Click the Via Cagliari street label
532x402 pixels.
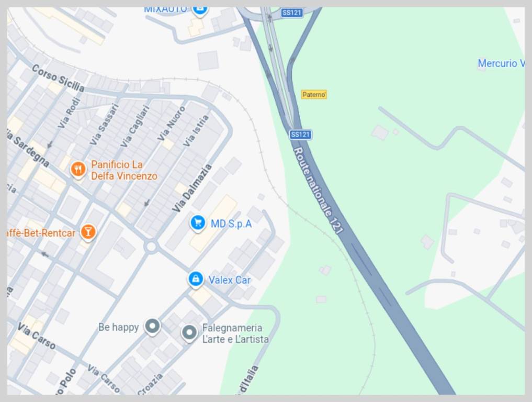135,126
